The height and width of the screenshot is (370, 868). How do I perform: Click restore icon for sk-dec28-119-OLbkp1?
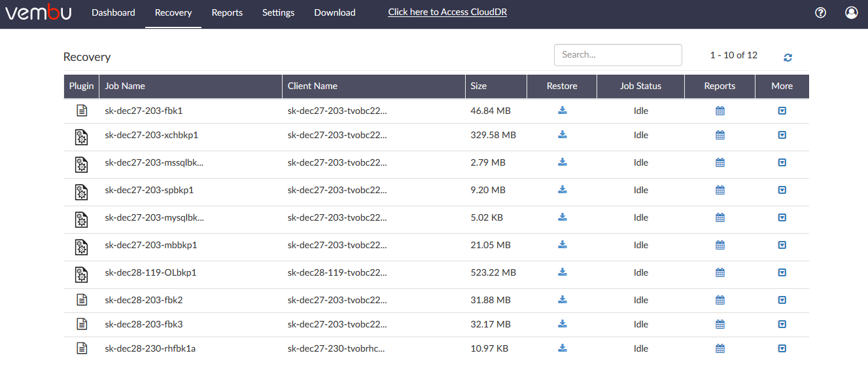(x=563, y=272)
